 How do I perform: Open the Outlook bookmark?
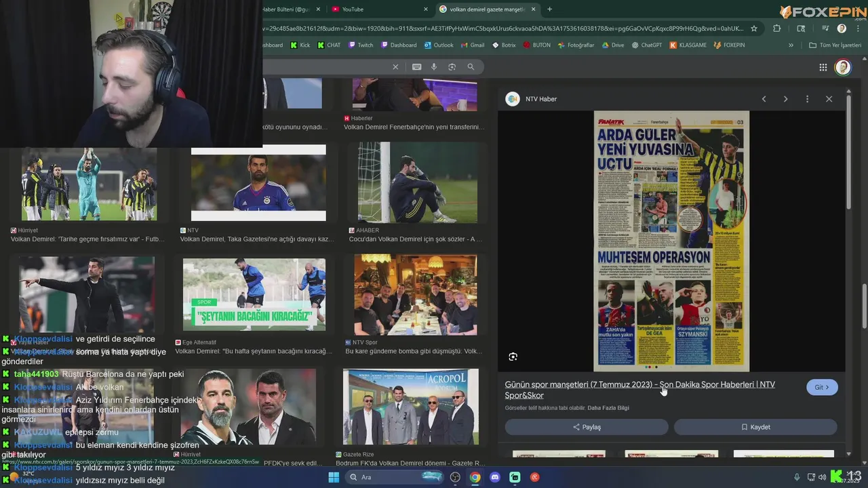pyautogui.click(x=438, y=45)
